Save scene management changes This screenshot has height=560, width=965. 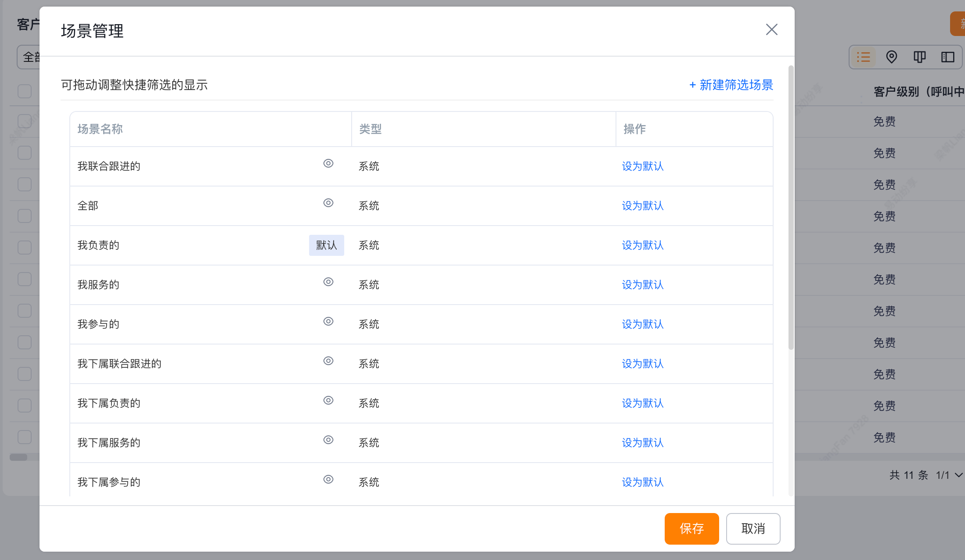pos(691,528)
